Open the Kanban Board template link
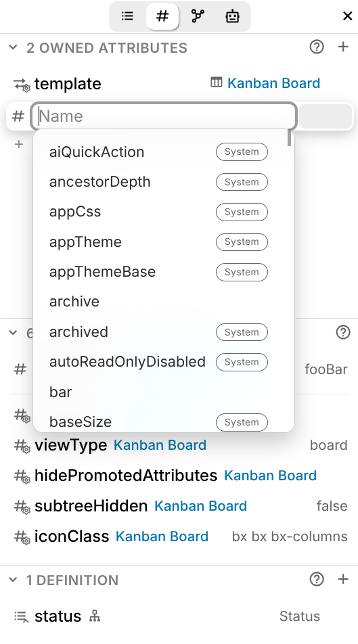The height and width of the screenshot is (644, 358). tap(273, 83)
